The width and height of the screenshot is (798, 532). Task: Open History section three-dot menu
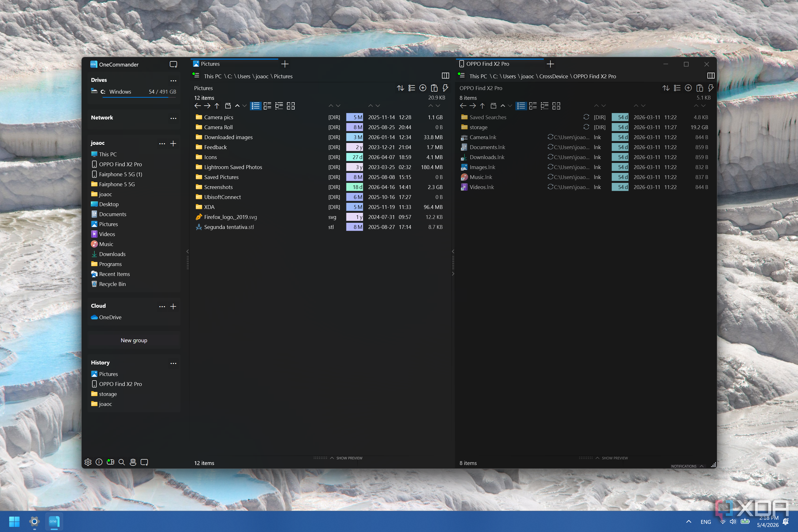[x=173, y=363]
